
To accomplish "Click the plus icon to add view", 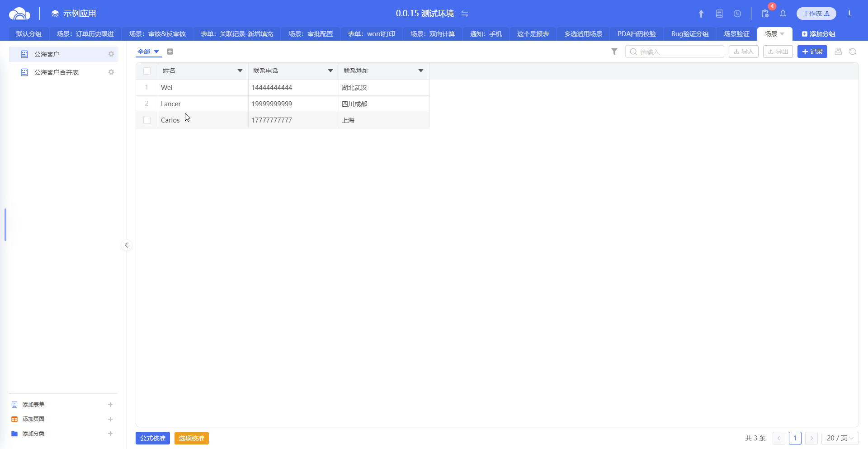I will 170,52.
